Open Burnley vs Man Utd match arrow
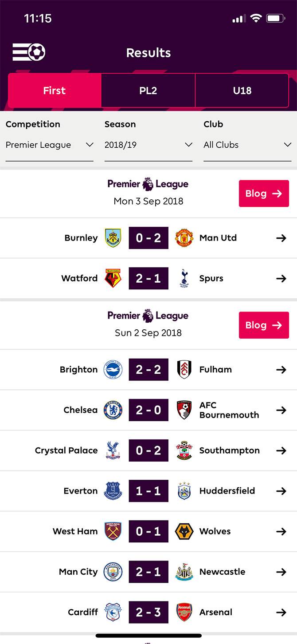This screenshot has width=297, height=644. coord(281,238)
